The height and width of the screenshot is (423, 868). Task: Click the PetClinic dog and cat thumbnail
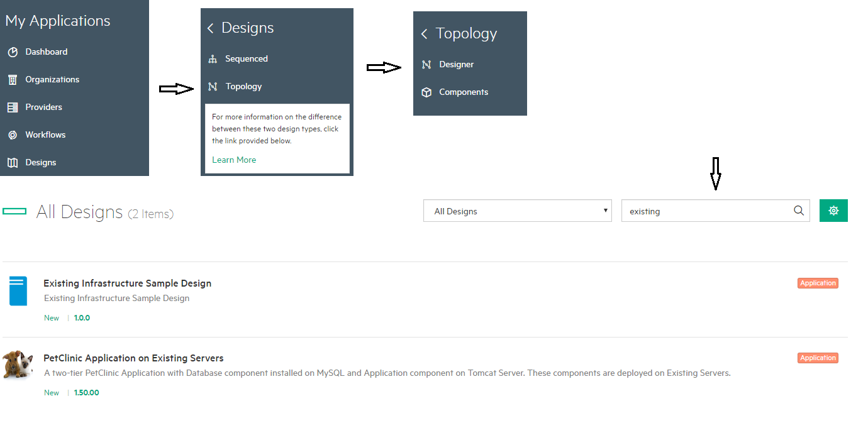[18, 365]
